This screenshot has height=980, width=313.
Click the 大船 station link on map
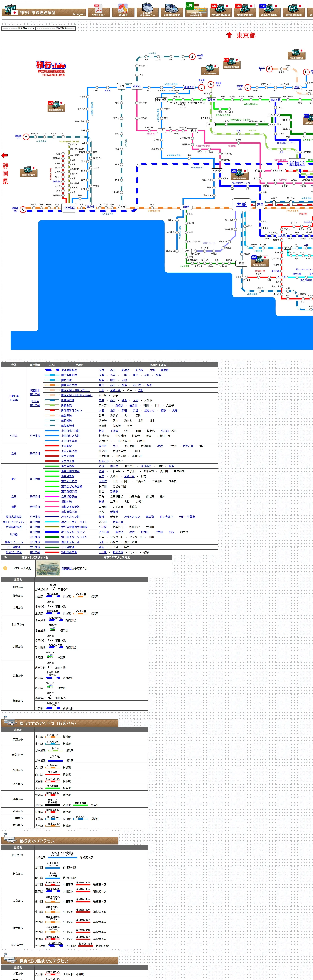(x=241, y=204)
